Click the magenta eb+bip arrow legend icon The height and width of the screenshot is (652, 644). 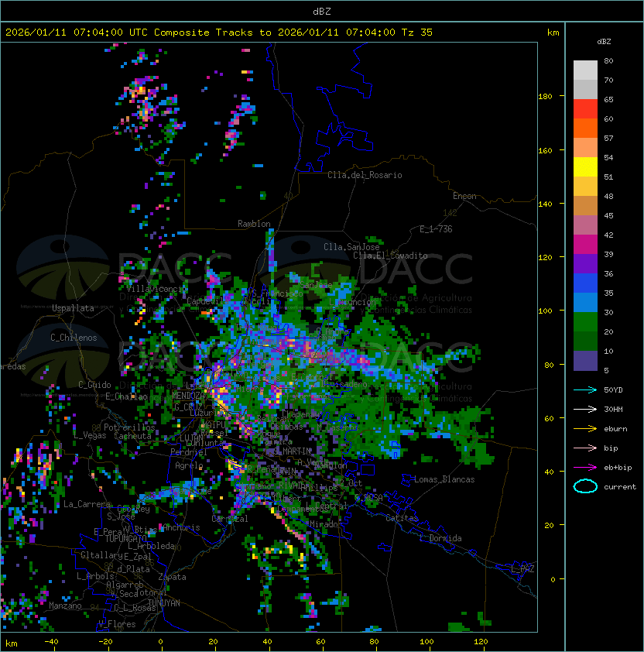coord(585,468)
